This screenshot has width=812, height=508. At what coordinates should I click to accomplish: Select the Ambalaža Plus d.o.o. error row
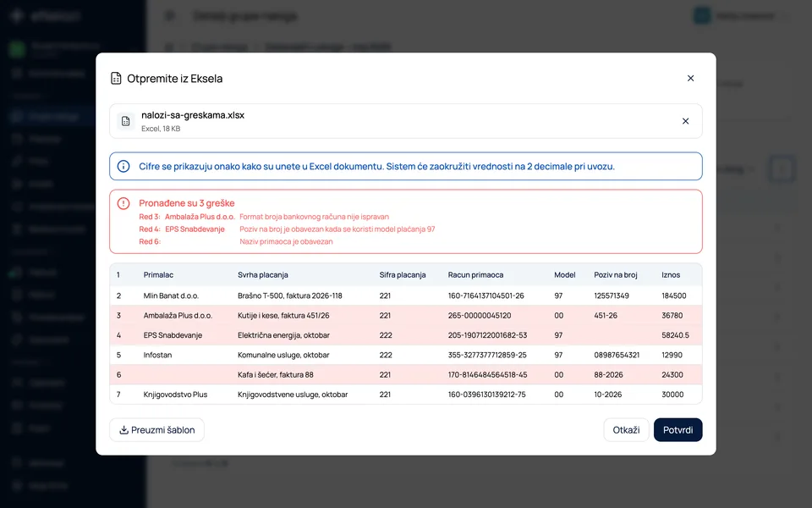[x=405, y=315]
